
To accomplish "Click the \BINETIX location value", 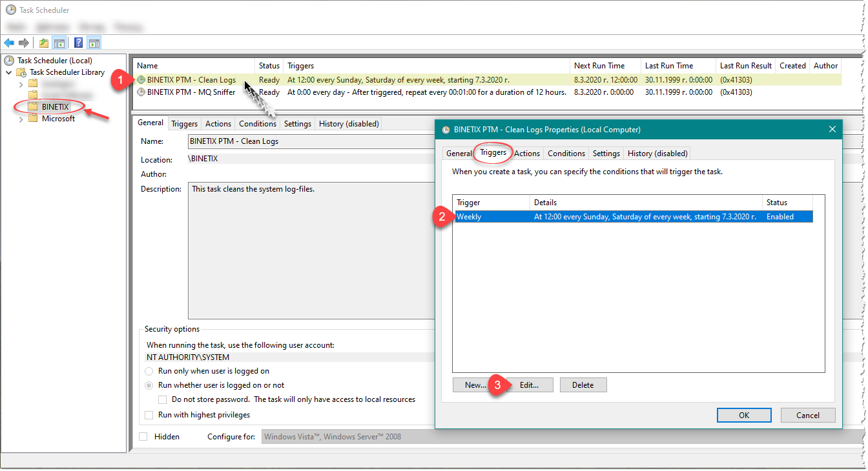I will tap(203, 158).
